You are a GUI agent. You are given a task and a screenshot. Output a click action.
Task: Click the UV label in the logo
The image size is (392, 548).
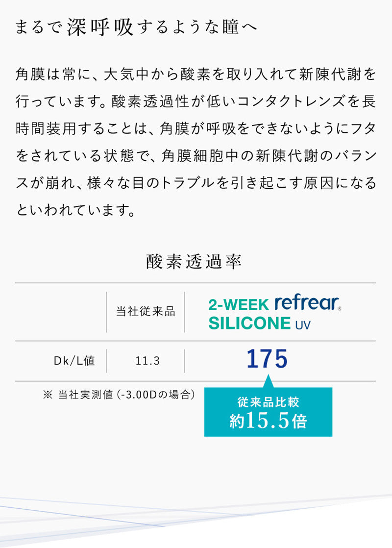(302, 324)
